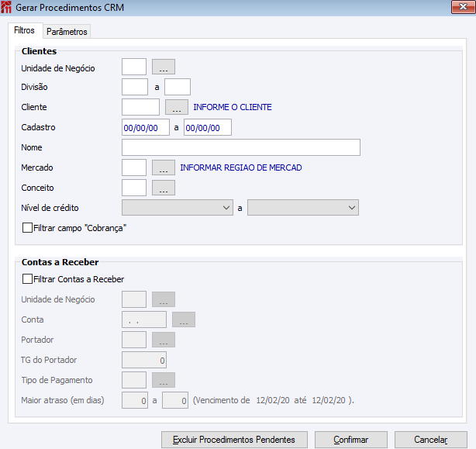Image resolution: width=476 pixels, height=449 pixels.
Task: Click the Cancelar button
Action: click(431, 440)
